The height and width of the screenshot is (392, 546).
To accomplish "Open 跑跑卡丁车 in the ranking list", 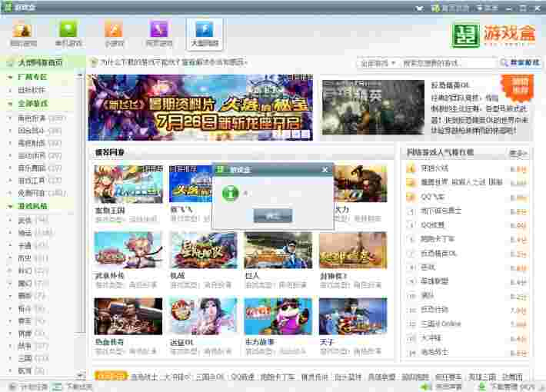I will click(x=438, y=239).
